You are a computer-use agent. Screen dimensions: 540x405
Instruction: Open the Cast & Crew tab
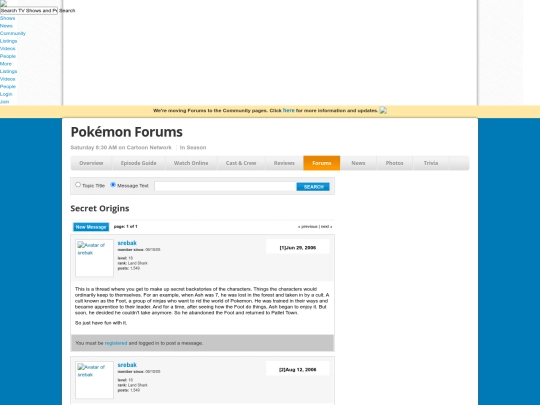(241, 163)
